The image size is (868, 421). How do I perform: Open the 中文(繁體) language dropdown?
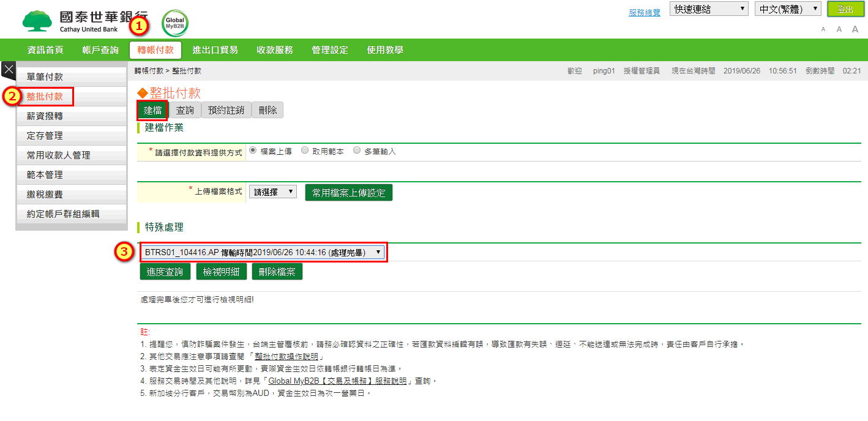coord(788,9)
